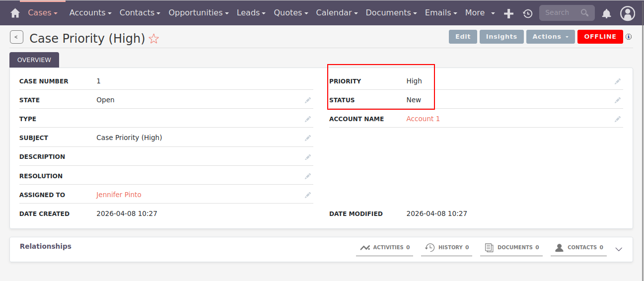Open the More menu dropdown
Image resolution: width=644 pixels, height=281 pixels.
point(480,13)
